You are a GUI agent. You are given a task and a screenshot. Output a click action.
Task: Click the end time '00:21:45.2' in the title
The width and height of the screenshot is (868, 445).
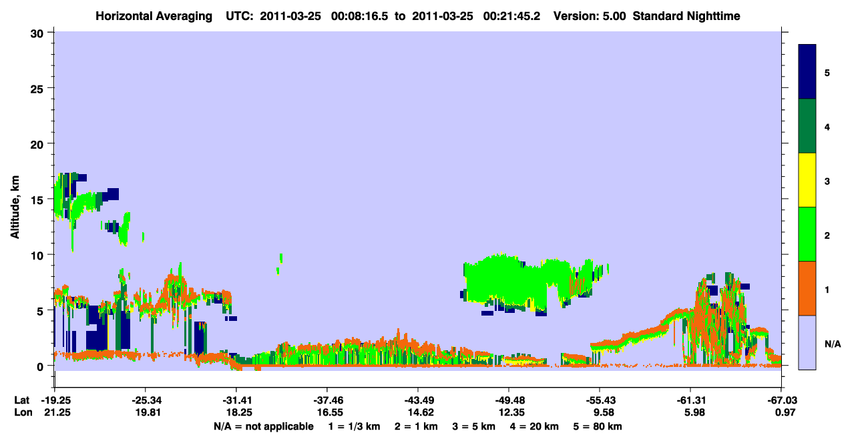pyautogui.click(x=513, y=16)
